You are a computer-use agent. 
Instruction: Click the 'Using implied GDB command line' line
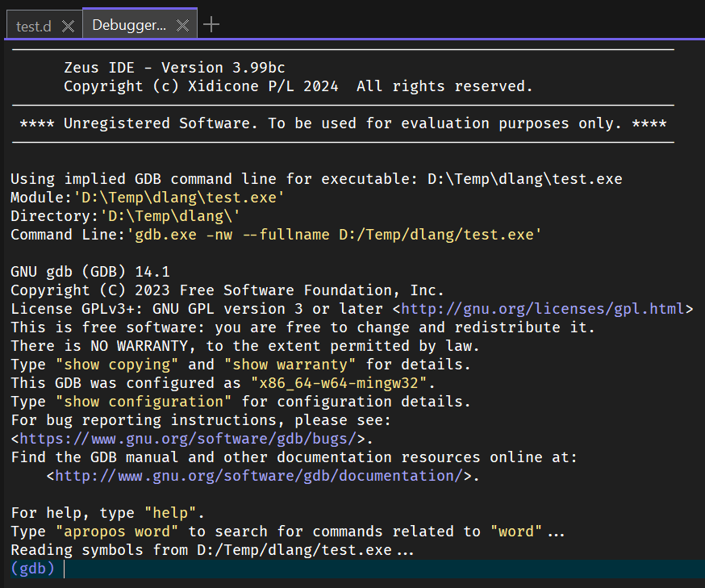[316, 179]
